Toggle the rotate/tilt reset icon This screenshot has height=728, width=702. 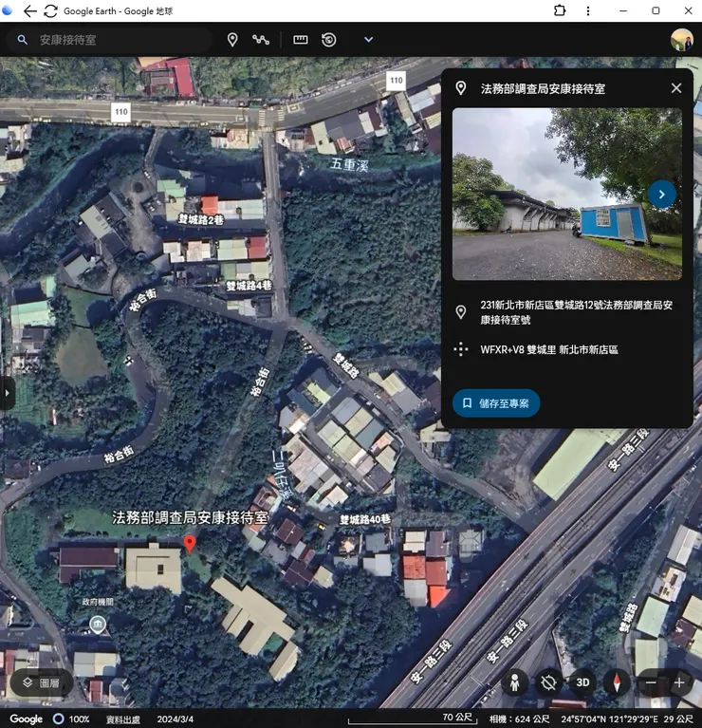548,682
